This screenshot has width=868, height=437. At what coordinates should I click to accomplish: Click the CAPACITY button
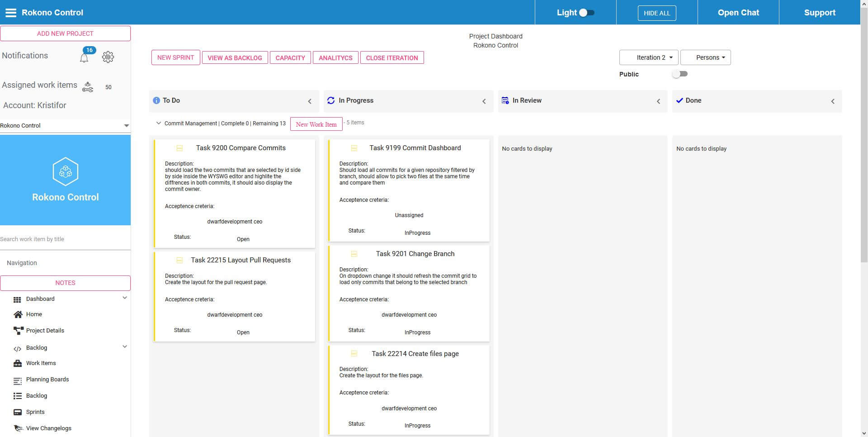click(290, 58)
